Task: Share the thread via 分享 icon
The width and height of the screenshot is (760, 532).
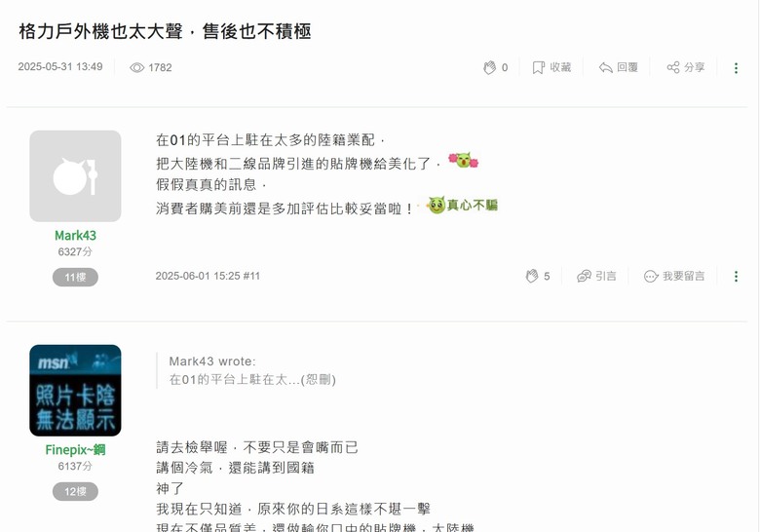Action: tap(685, 67)
